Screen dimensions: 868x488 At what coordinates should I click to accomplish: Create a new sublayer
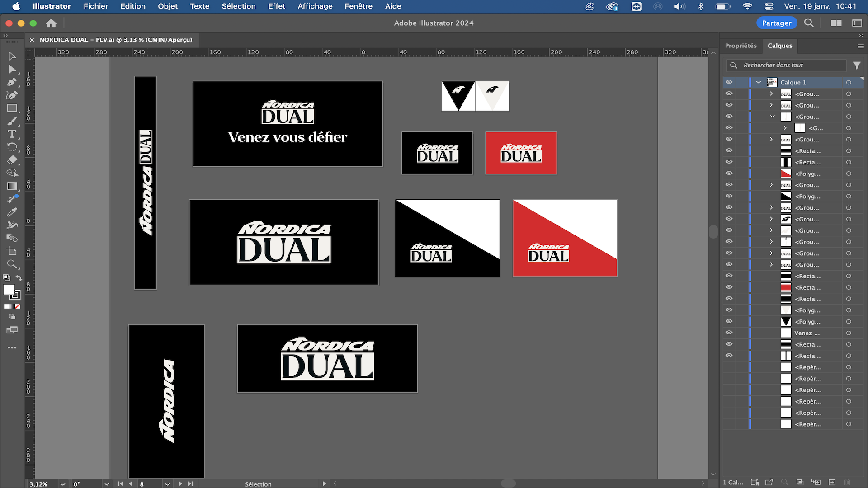816,482
